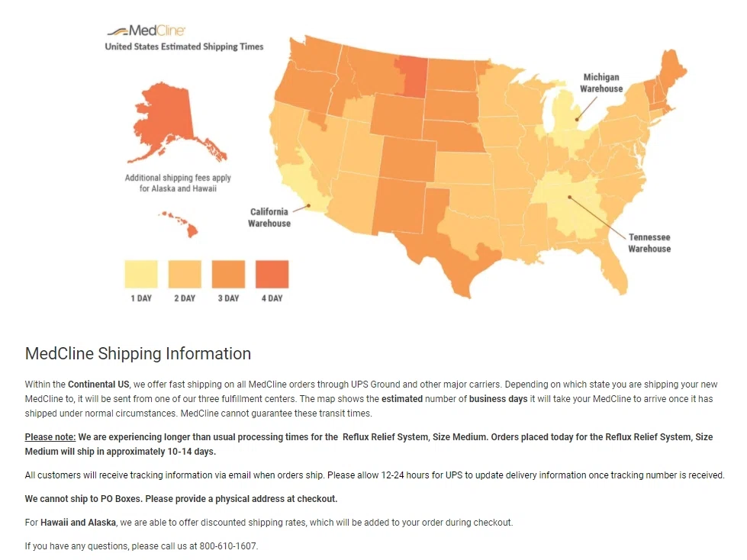Click the 3 DAY color swatch
Screen dimensions: 747x560
tap(228, 274)
